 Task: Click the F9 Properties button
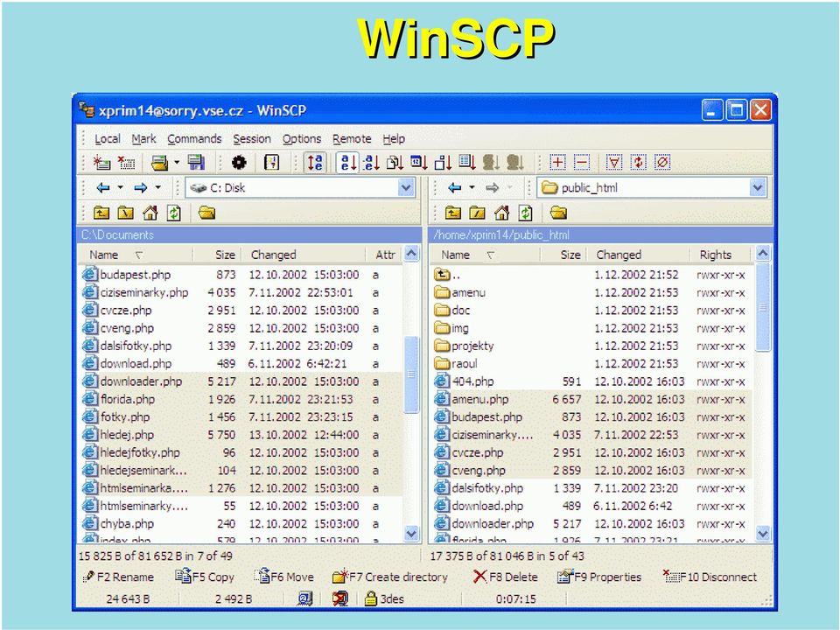coord(598,577)
